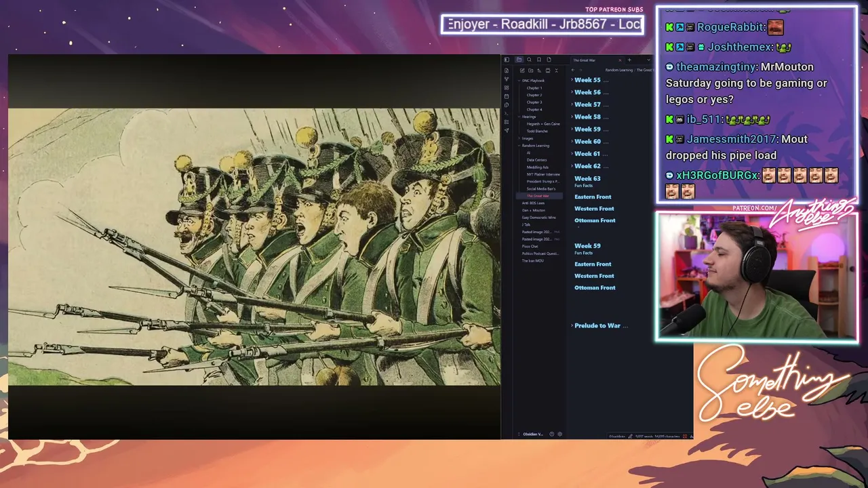Click Fun Facts under Week 59
The width and height of the screenshot is (868, 488).
point(583,253)
